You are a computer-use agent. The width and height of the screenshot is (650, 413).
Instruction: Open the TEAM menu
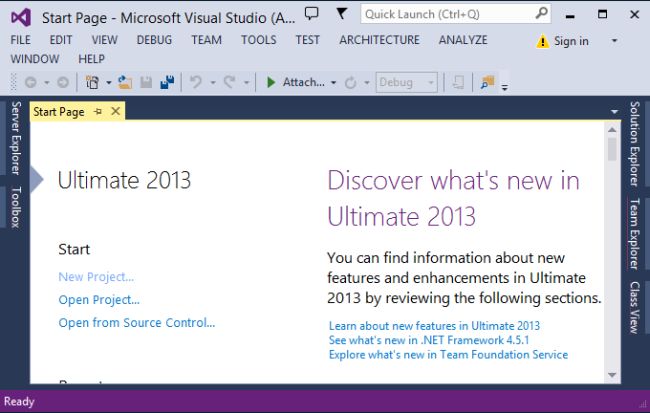pos(206,40)
